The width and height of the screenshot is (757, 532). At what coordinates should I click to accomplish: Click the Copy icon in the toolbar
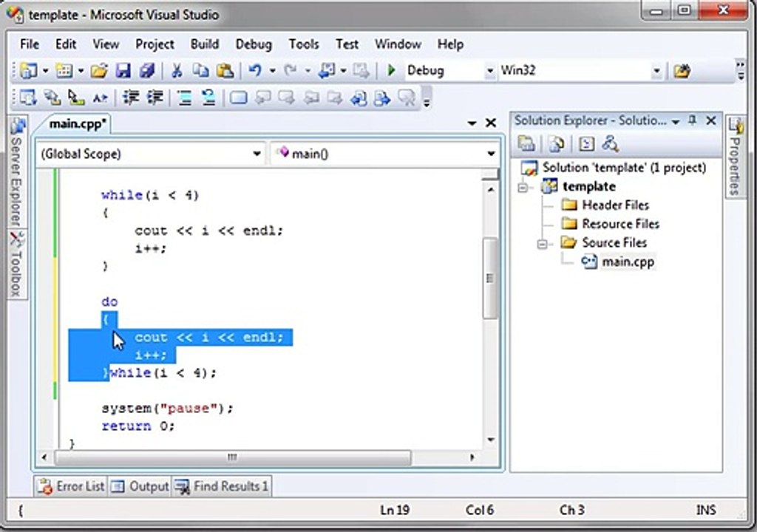(x=200, y=71)
